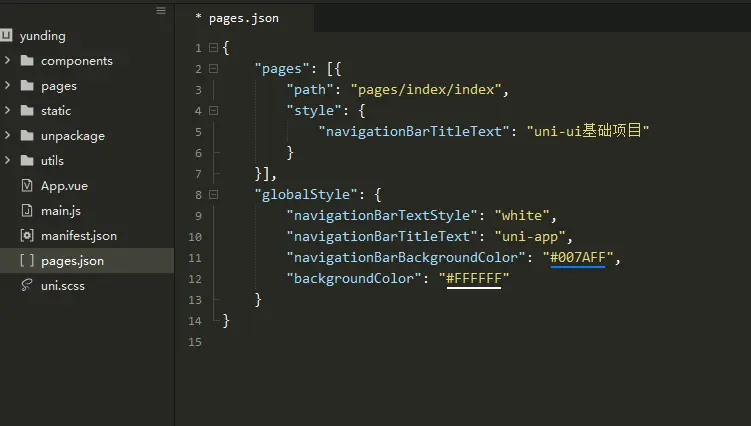This screenshot has height=426, width=751.
Task: Expand the components folder chevron
Action: [x=7, y=60]
